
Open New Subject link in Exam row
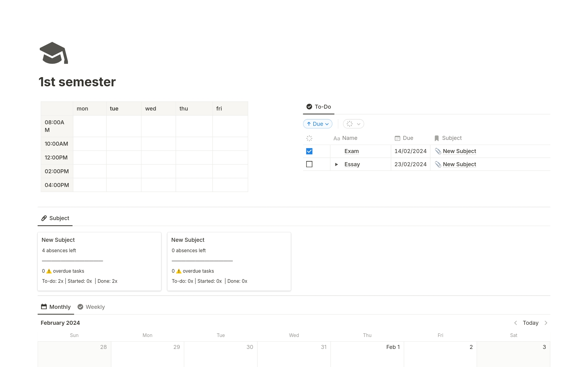click(459, 151)
